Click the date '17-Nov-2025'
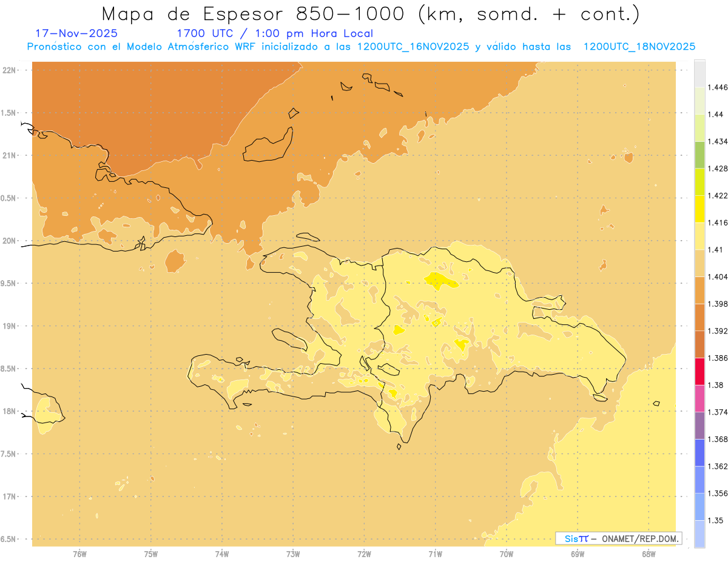This screenshot has height=562, width=728. pyautogui.click(x=76, y=33)
